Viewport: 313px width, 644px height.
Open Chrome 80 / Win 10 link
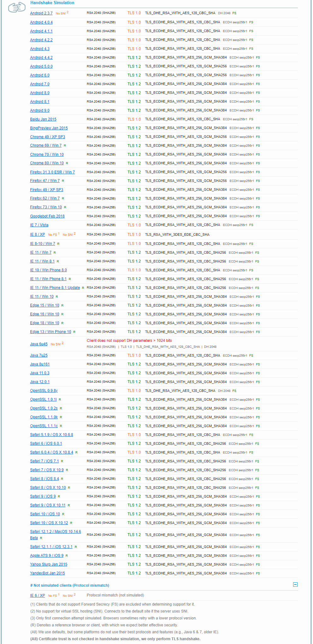point(47,163)
